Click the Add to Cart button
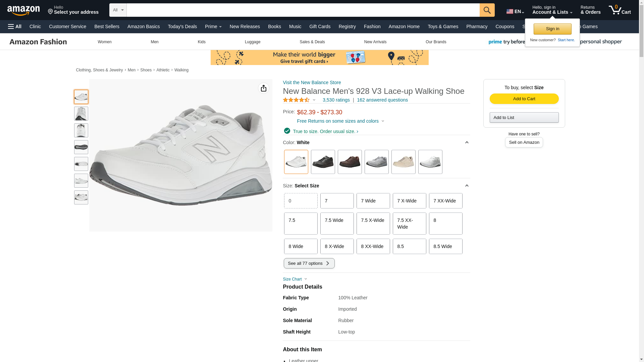644x362 pixels. [x=524, y=99]
